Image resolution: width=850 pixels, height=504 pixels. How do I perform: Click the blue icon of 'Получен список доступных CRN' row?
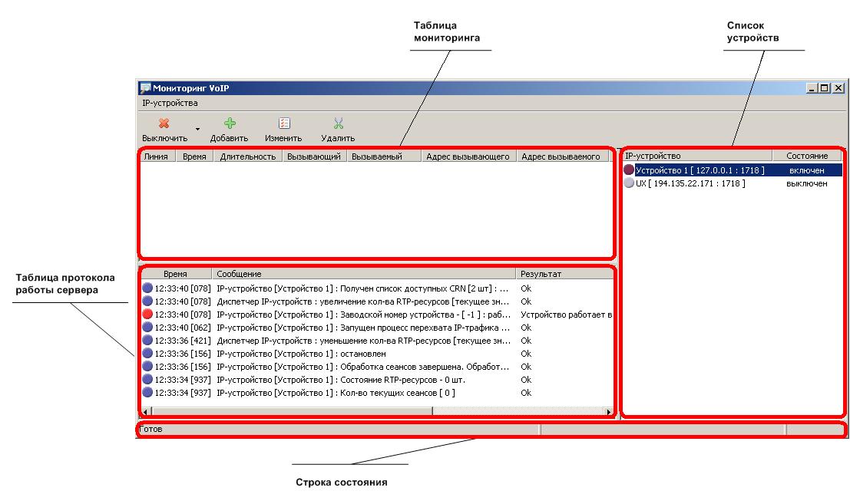click(x=147, y=288)
